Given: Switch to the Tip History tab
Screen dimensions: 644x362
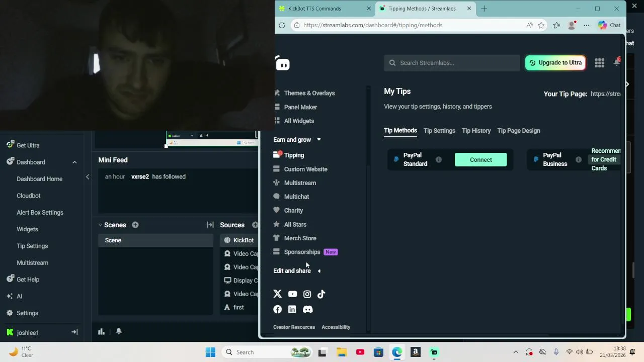Looking at the screenshot, I should click(476, 131).
